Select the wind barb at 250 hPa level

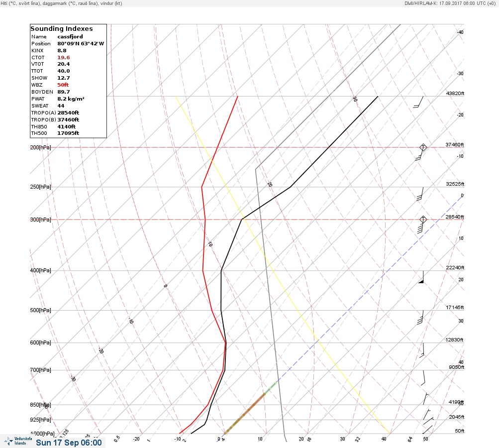point(420,194)
